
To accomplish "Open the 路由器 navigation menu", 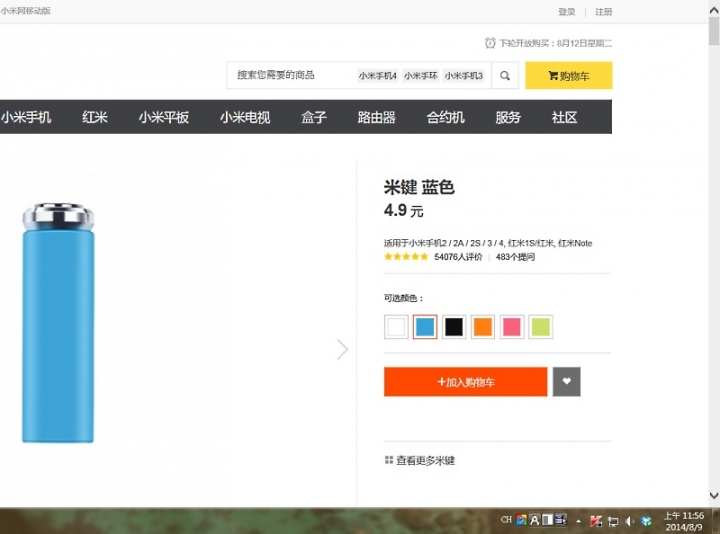I will 377,117.
